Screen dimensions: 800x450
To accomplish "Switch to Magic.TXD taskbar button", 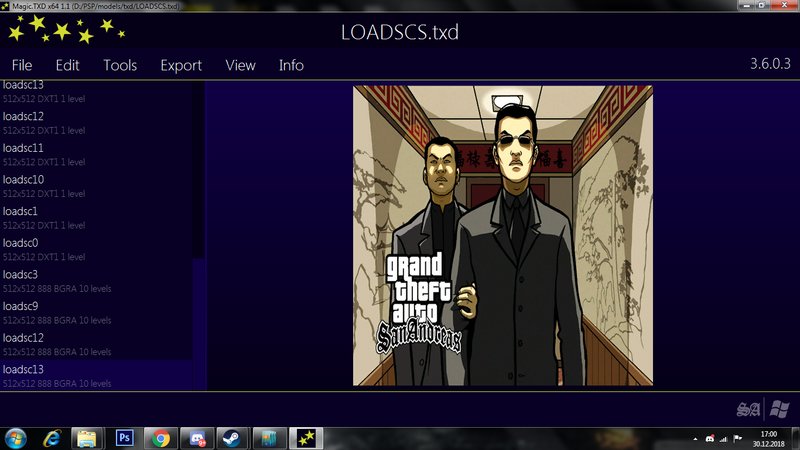I will click(306, 438).
